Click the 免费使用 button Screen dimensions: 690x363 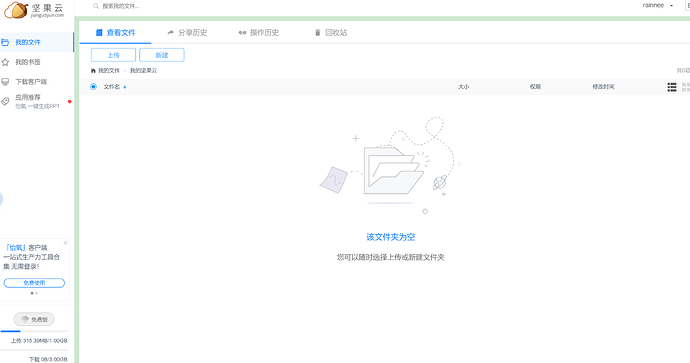pyautogui.click(x=34, y=283)
